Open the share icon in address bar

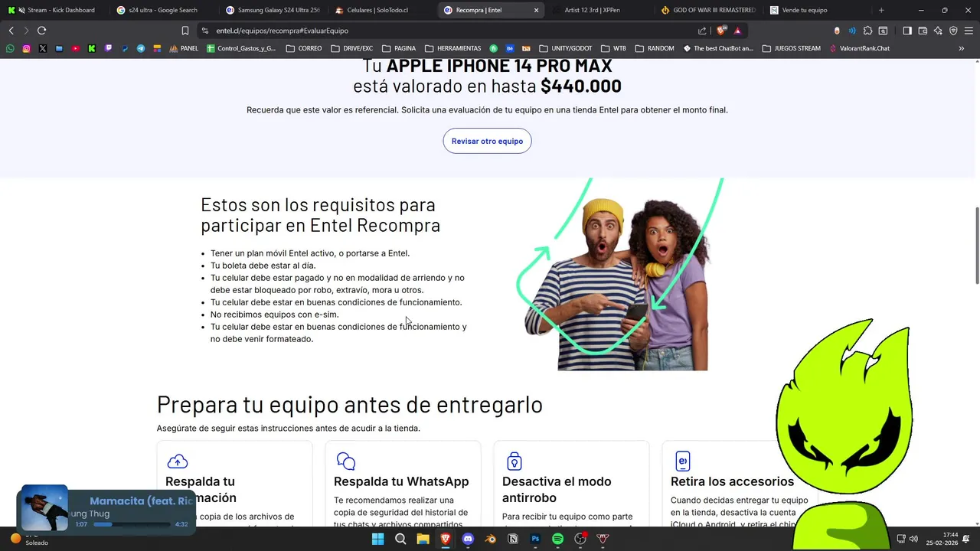[x=702, y=31]
